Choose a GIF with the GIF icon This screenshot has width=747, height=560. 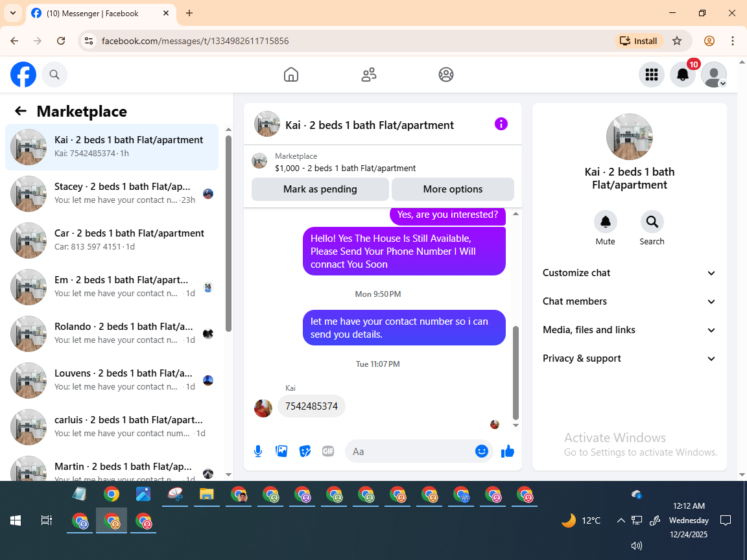[x=328, y=451]
